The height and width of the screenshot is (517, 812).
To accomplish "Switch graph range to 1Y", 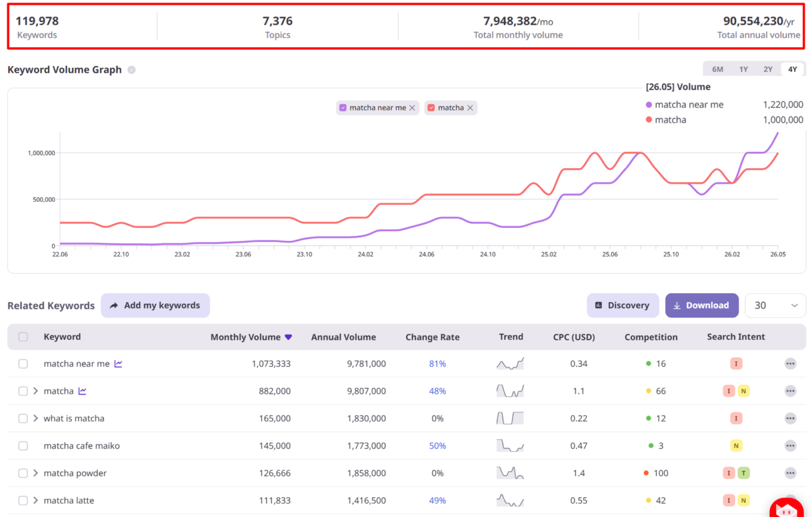I will tap(743, 69).
